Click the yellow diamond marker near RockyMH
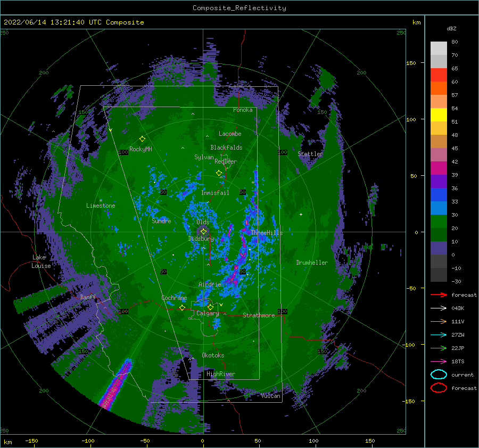 click(142, 139)
